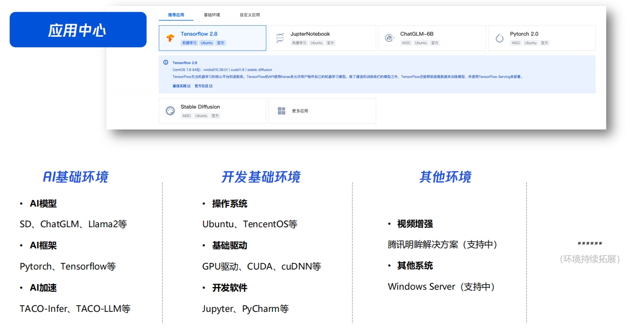Screen dimensions: 644x332
Task: Click the AI基础环境 column heading
Action: click(x=76, y=177)
